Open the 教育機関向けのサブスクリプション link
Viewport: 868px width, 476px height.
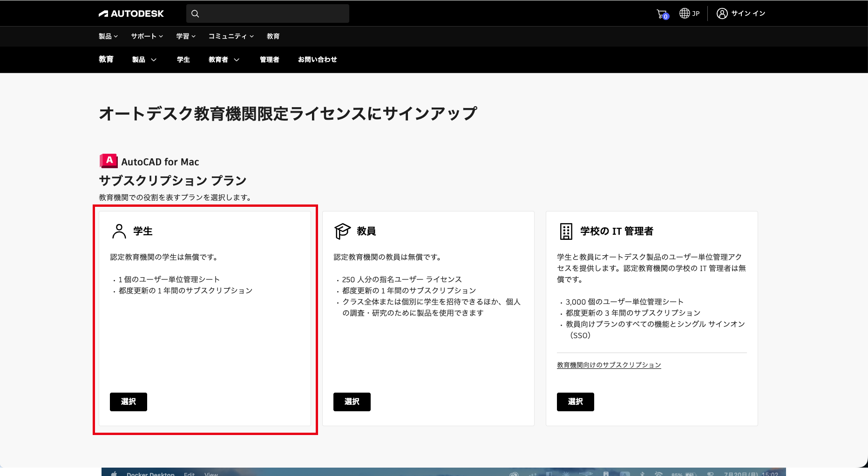609,365
